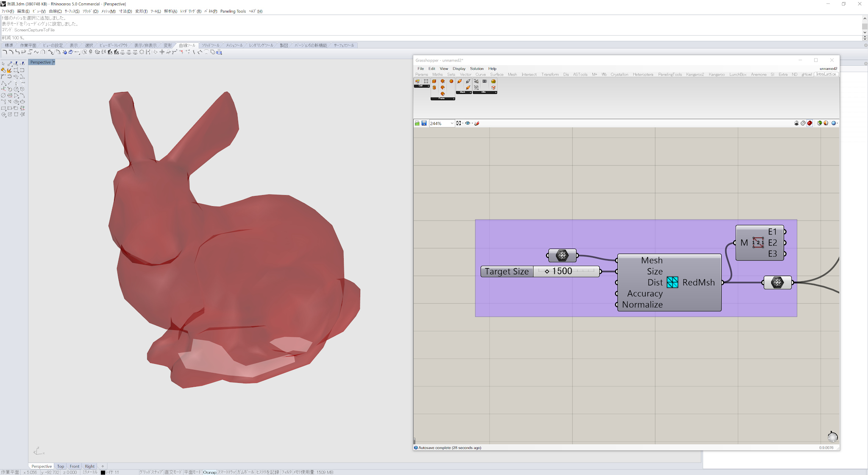Click the RedMsh reduce mesh component icon
Viewport: 868px width, 475px height.
click(673, 282)
